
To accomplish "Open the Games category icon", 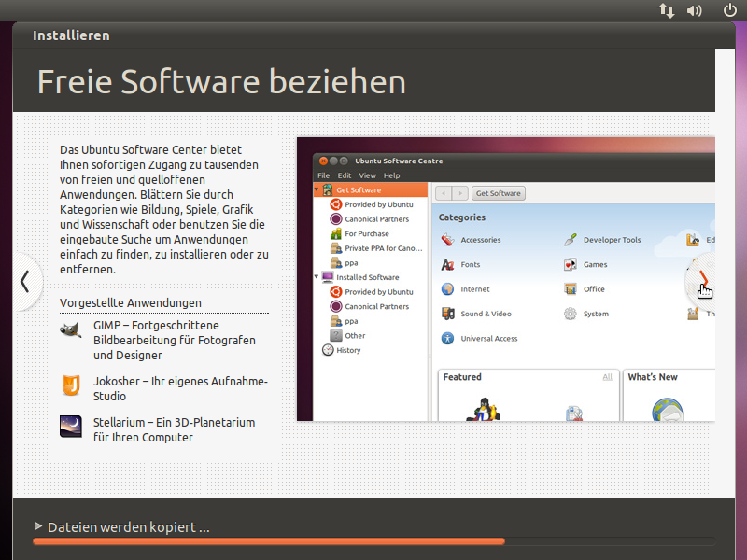I will (571, 264).
